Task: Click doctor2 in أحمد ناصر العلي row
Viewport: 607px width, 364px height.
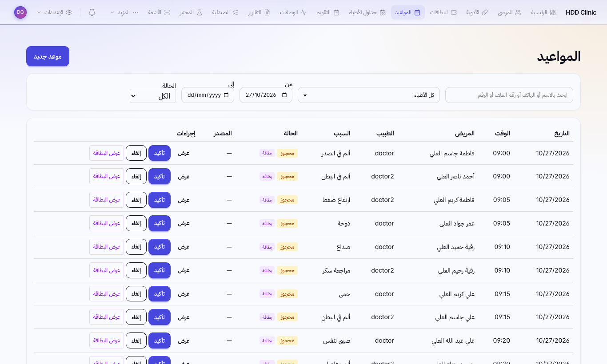Action: tap(383, 176)
